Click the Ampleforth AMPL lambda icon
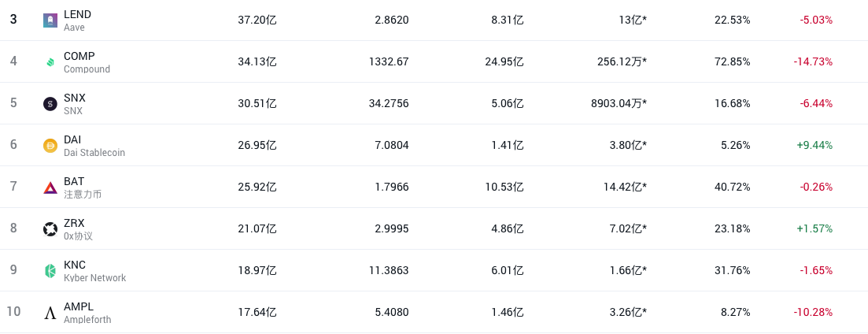The width and height of the screenshot is (868, 334). click(x=50, y=313)
